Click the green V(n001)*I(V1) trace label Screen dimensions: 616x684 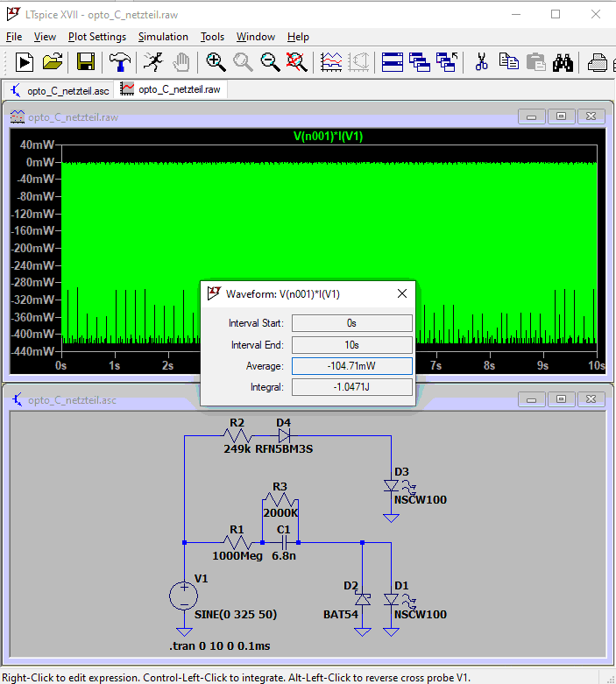(x=328, y=137)
